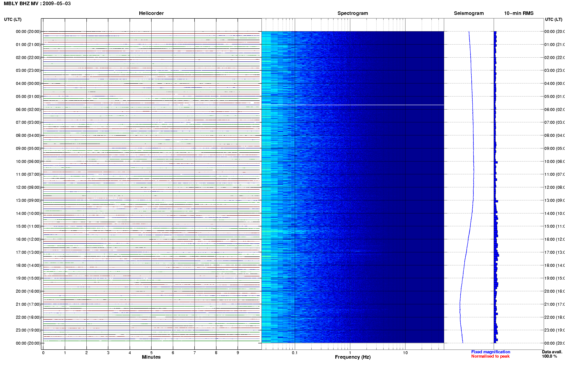
Task: Select the left time label '15:00 (11:00)'
Action: 28,226
